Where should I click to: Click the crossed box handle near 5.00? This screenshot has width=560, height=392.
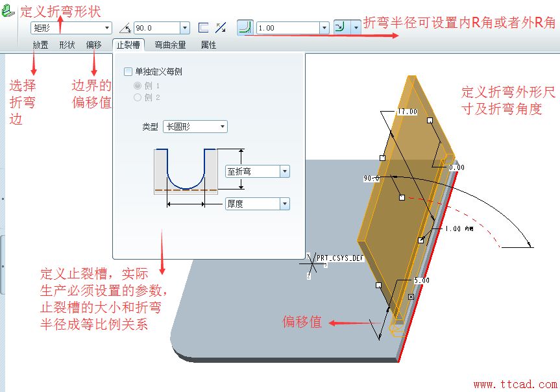click(411, 297)
